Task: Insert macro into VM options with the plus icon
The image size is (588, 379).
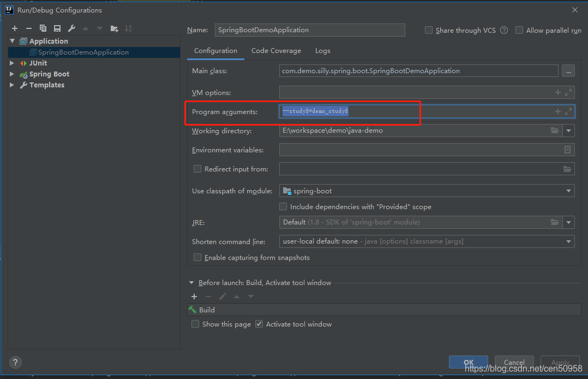Action: pyautogui.click(x=558, y=92)
